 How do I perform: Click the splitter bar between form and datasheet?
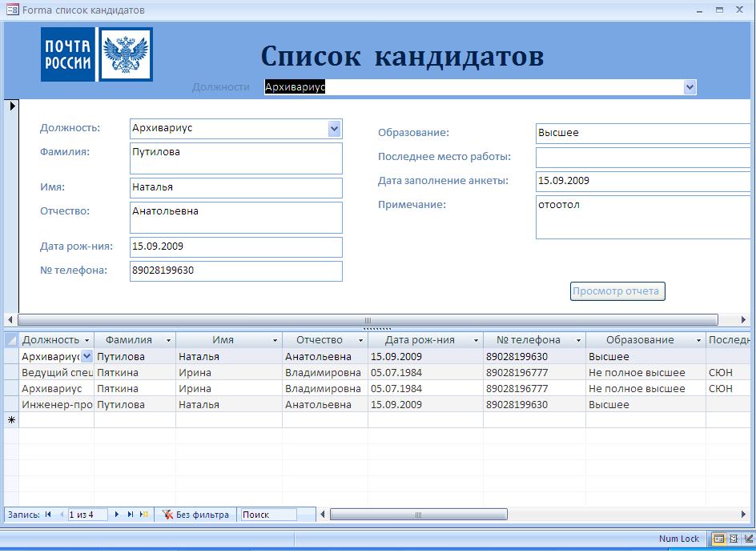(x=377, y=329)
